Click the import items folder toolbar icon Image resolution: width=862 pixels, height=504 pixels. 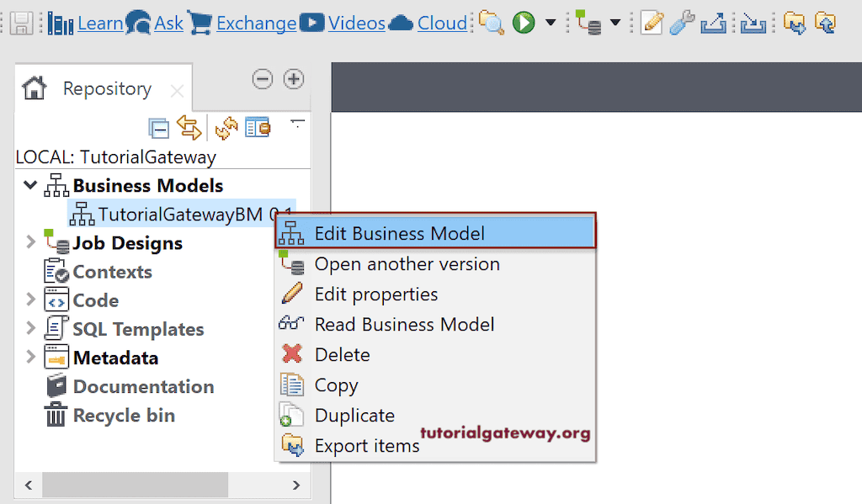[825, 23]
